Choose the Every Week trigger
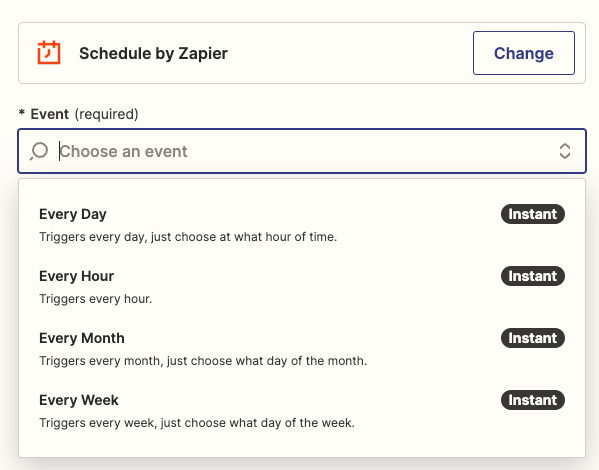The width and height of the screenshot is (599, 470). [x=302, y=411]
